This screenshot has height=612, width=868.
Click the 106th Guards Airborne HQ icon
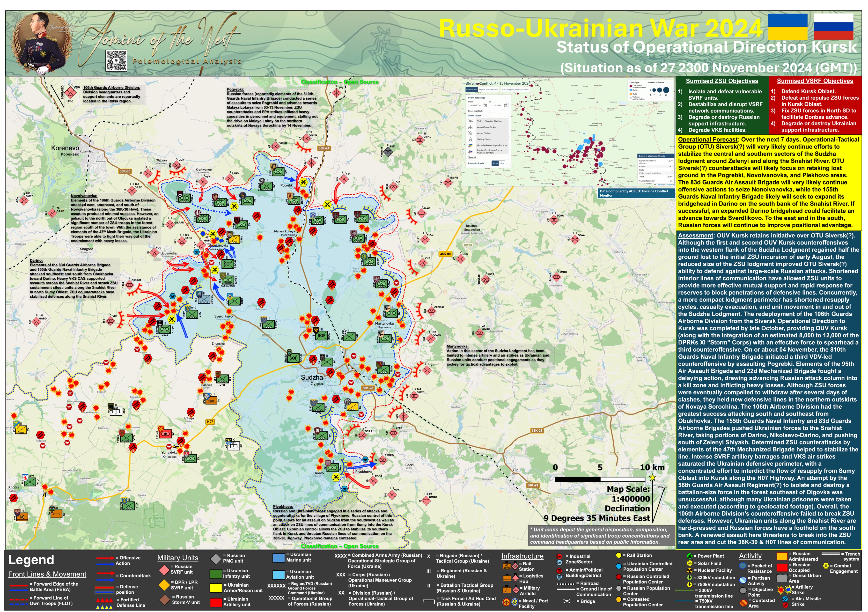click(70, 93)
